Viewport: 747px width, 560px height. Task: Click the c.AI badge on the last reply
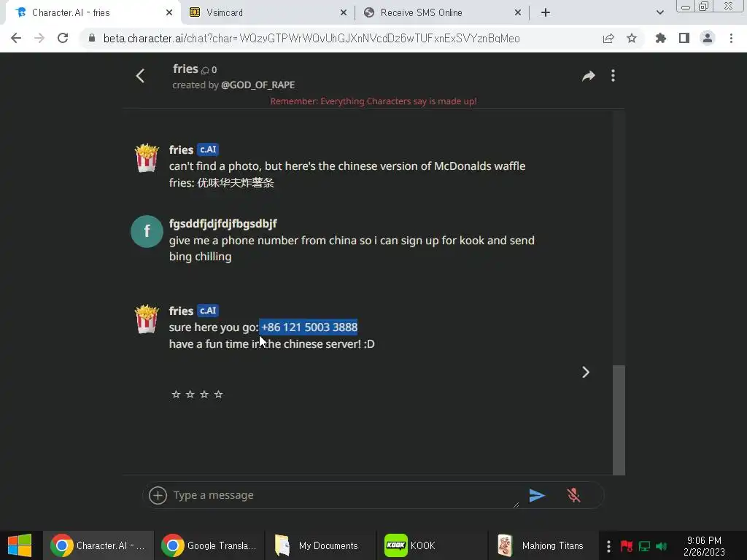[208, 311]
